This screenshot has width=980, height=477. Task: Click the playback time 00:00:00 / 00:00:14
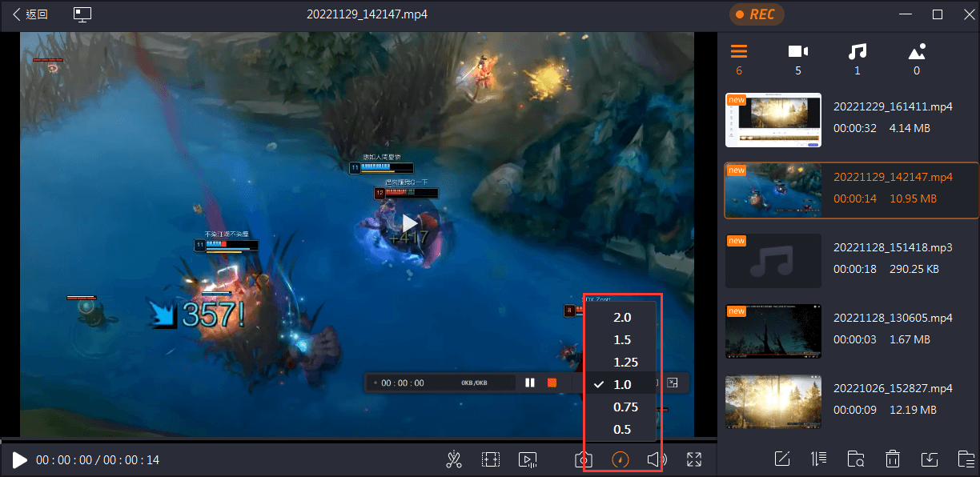pyautogui.click(x=98, y=460)
